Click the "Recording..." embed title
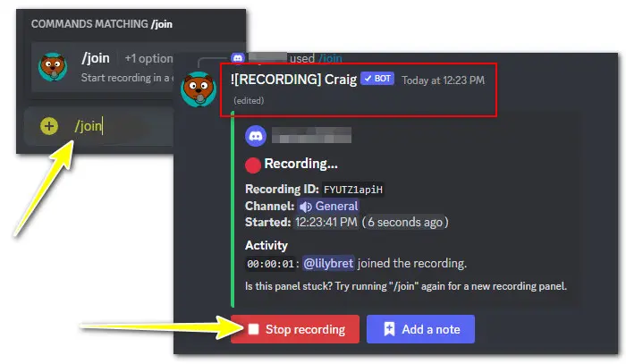Viewport: 626px width, 364px height. [x=301, y=164]
